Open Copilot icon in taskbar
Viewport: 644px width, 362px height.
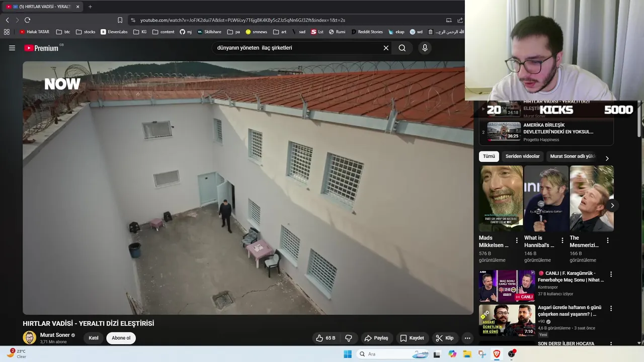pyautogui.click(x=452, y=354)
